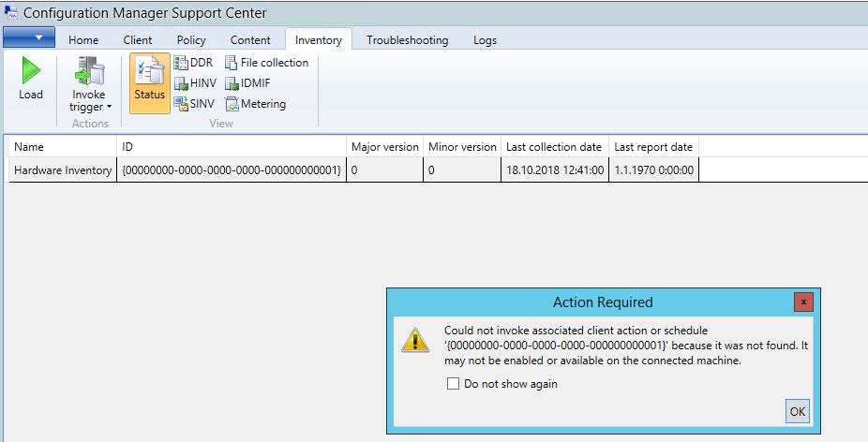Sort by Major version column header
This screenshot has width=868, height=442.
point(384,147)
